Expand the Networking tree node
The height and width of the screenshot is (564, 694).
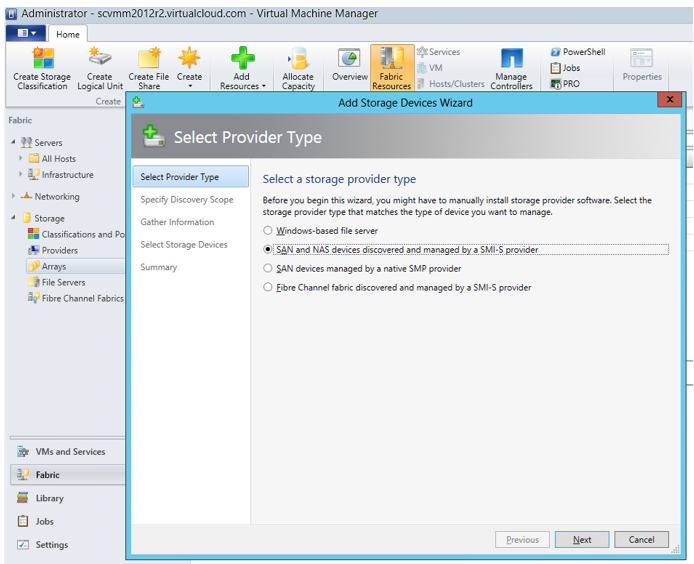pos(13,196)
